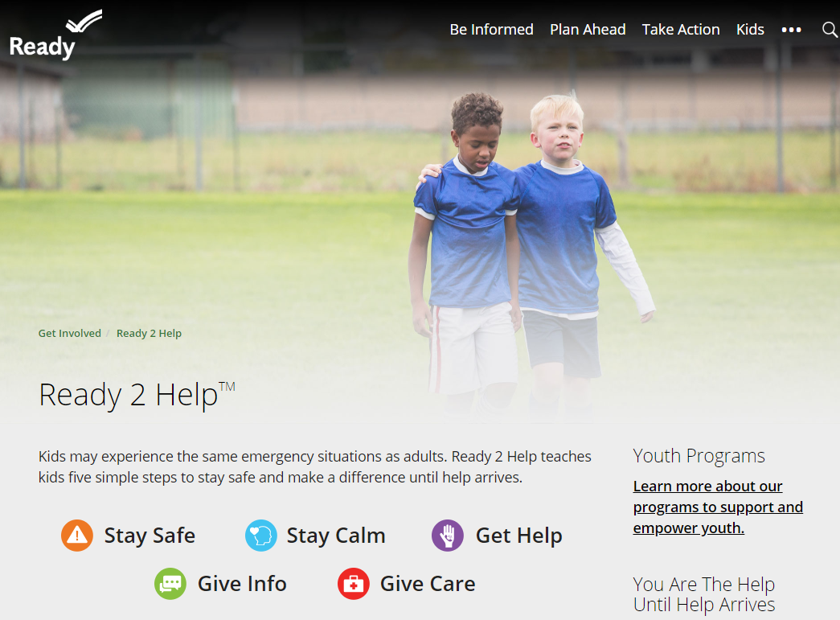Open the Plan Ahead menu

(588, 30)
